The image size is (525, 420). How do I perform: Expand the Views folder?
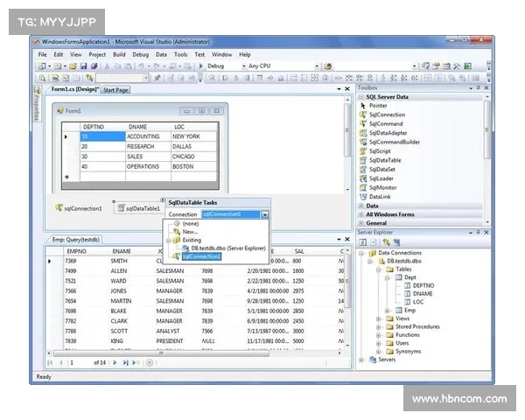(x=378, y=318)
